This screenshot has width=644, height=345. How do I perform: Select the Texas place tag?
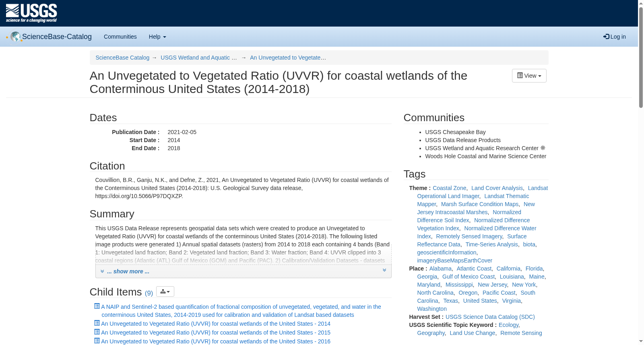(451, 301)
